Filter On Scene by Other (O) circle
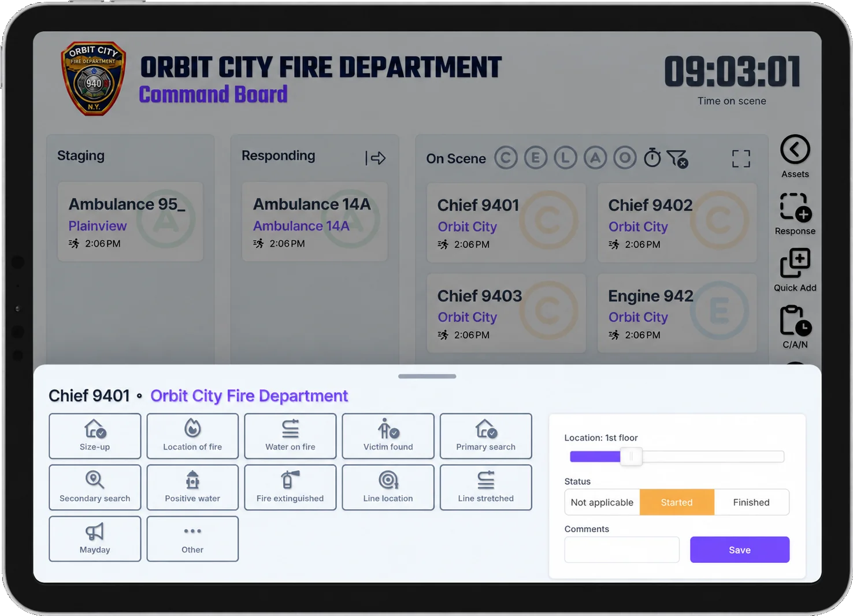This screenshot has height=616, width=853. point(625,158)
